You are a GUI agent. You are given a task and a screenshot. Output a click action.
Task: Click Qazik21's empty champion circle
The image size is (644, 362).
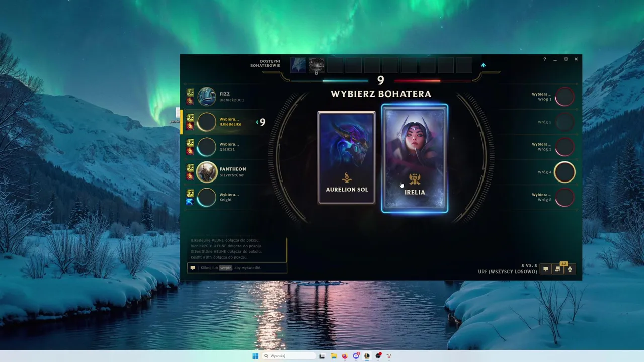207,147
